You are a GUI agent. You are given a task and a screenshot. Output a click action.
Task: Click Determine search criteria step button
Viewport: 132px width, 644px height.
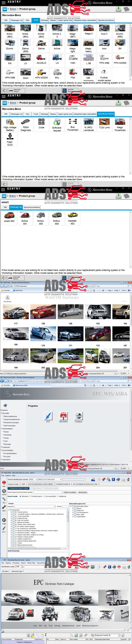[x=19, y=488]
